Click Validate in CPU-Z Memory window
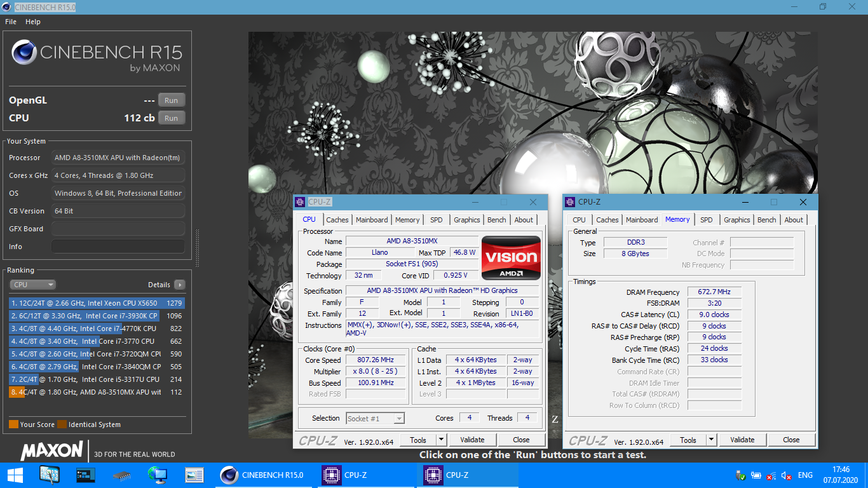Image resolution: width=868 pixels, height=488 pixels. (x=742, y=440)
